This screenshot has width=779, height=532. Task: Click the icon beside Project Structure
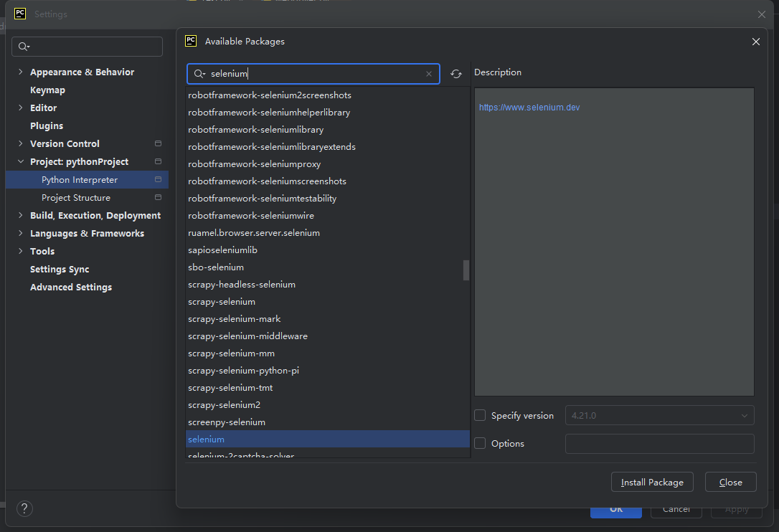point(157,197)
